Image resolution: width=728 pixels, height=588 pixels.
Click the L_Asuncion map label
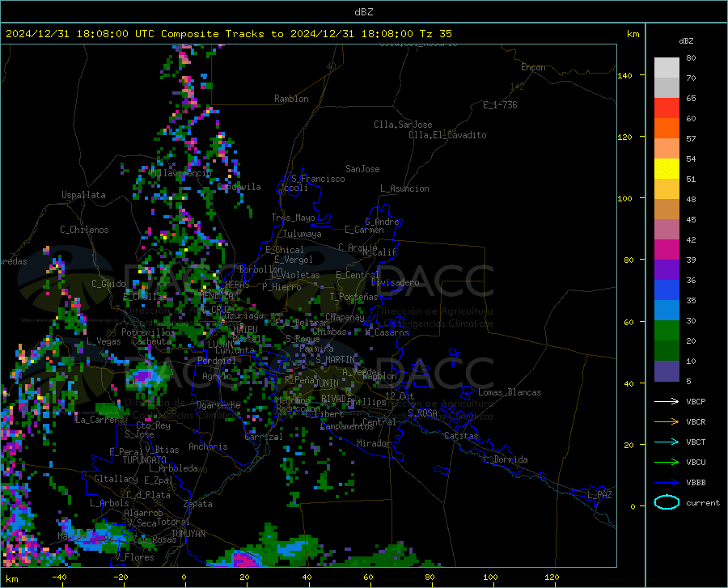click(x=404, y=188)
